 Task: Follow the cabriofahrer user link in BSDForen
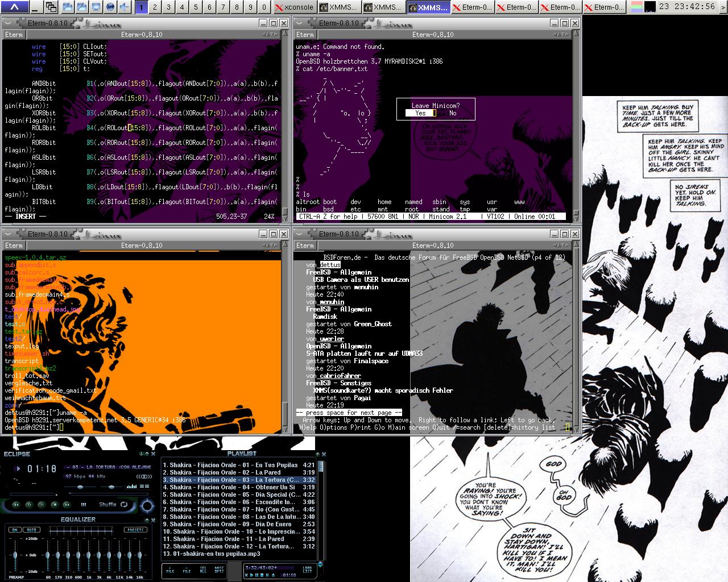pos(340,376)
